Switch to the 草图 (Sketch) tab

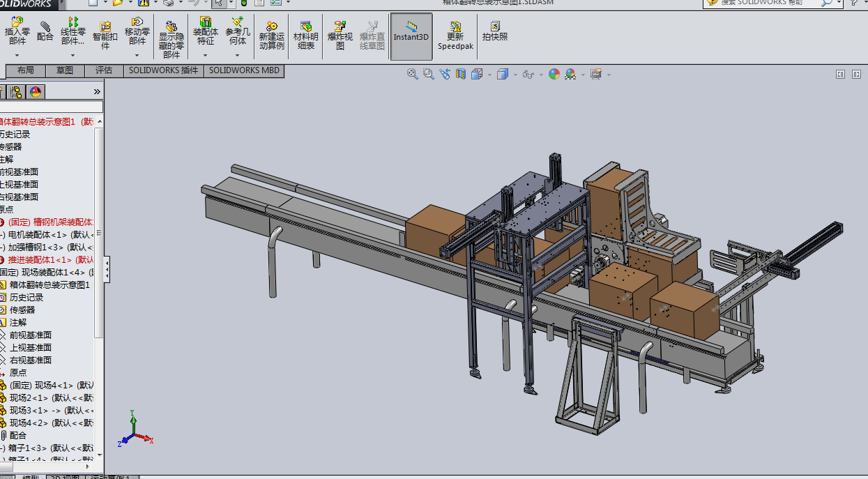(65, 70)
